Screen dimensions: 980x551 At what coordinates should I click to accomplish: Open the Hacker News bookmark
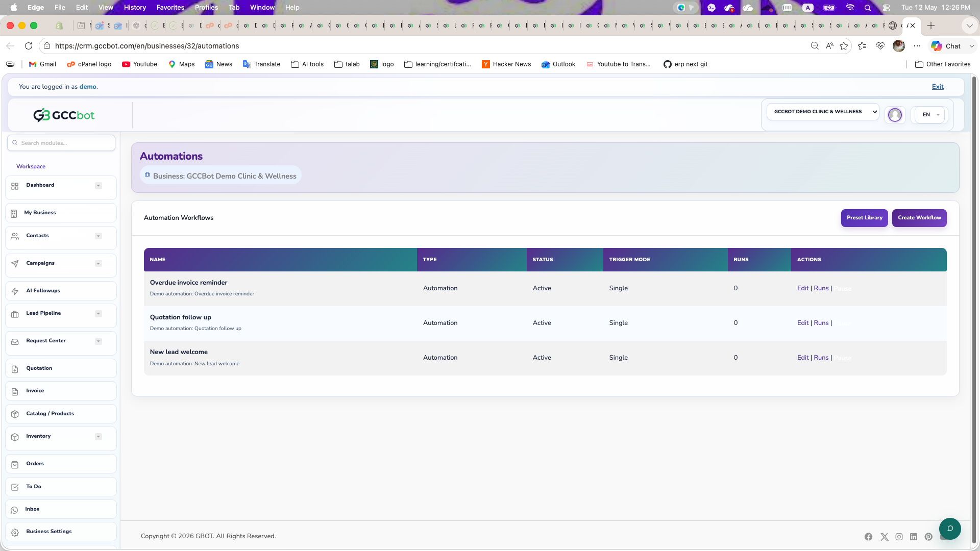[x=506, y=64]
